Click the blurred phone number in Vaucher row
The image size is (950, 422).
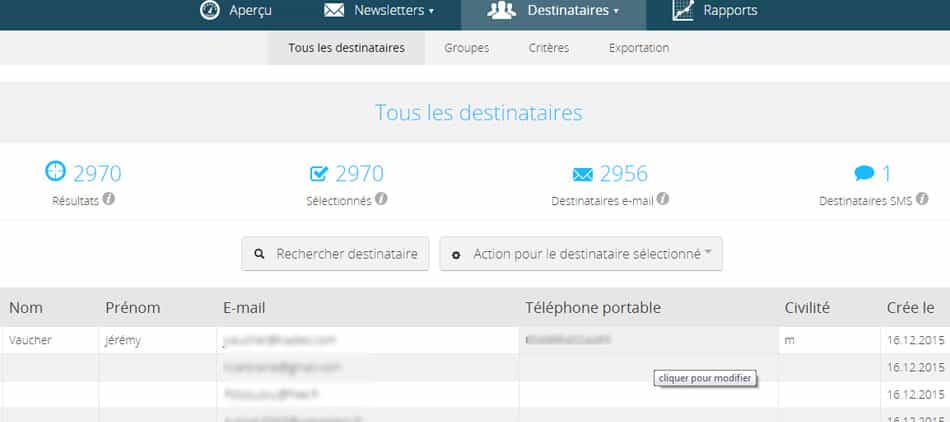pyautogui.click(x=568, y=339)
